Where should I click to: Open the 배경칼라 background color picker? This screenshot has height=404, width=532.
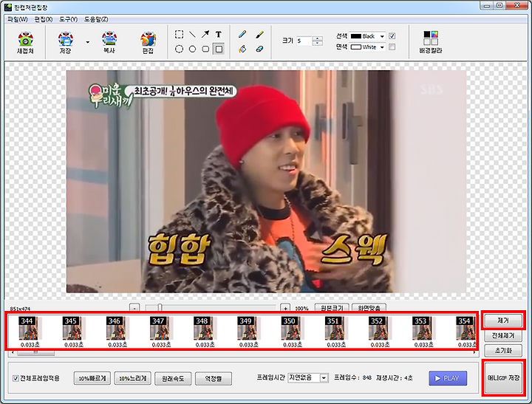(x=431, y=42)
